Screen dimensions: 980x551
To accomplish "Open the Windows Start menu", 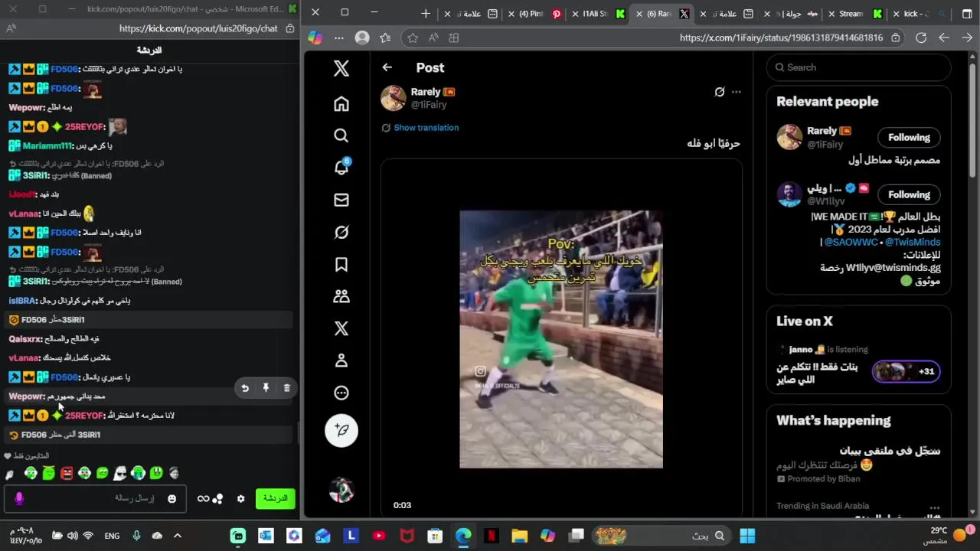I will (x=747, y=536).
